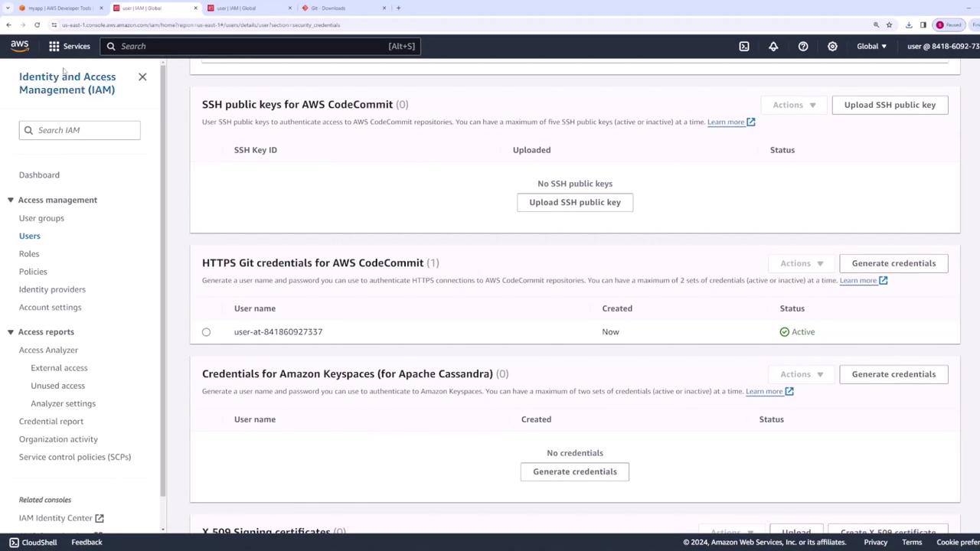Generate credentials in Amazon Keyspaces header

(x=893, y=374)
